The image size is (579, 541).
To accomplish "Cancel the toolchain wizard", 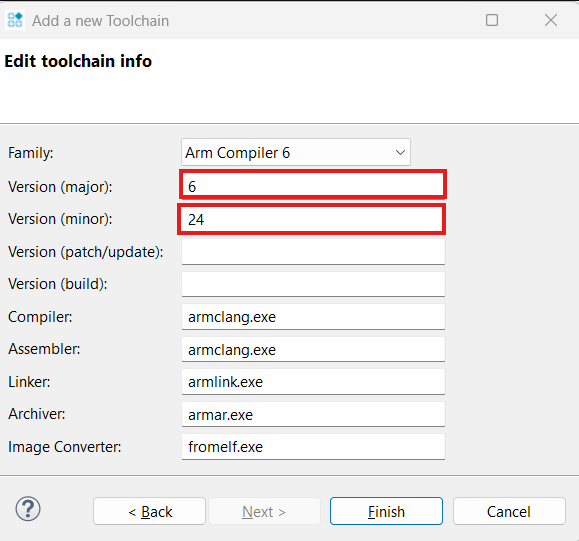I will [509, 511].
